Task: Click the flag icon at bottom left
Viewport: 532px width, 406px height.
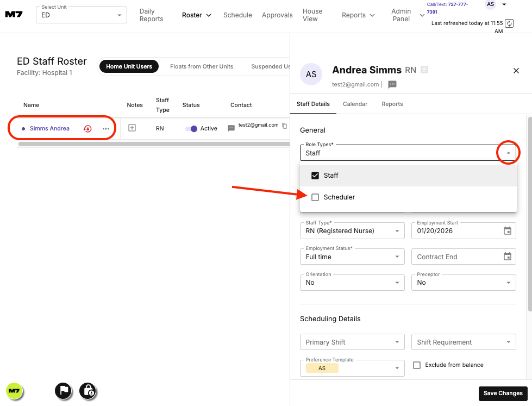Action: pos(64,390)
